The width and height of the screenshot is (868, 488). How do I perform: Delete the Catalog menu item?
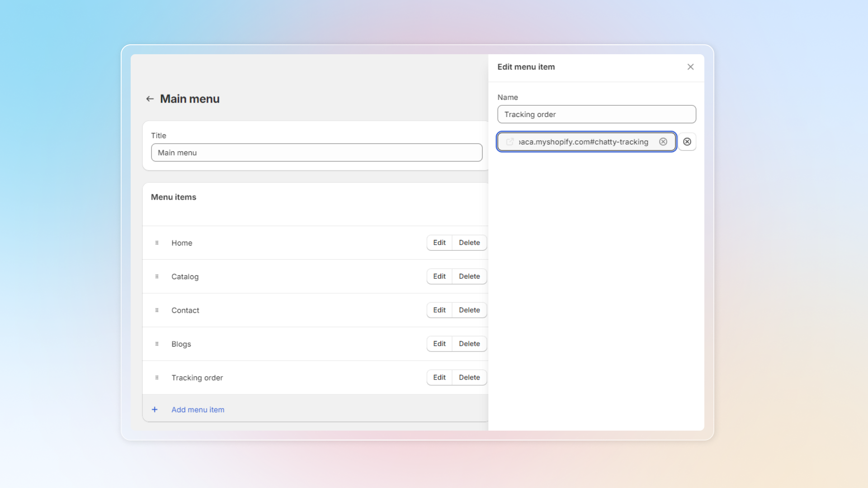pos(469,277)
